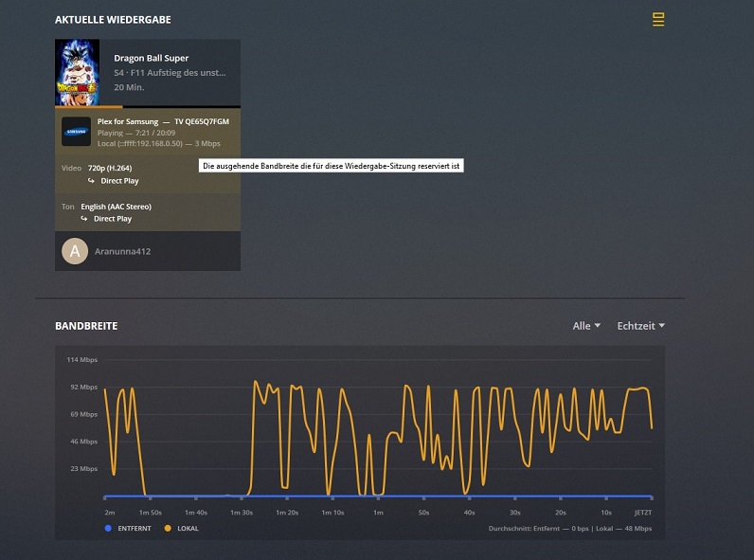Toggle the LOKAL legend item
The width and height of the screenshot is (754, 560).
click(x=181, y=528)
